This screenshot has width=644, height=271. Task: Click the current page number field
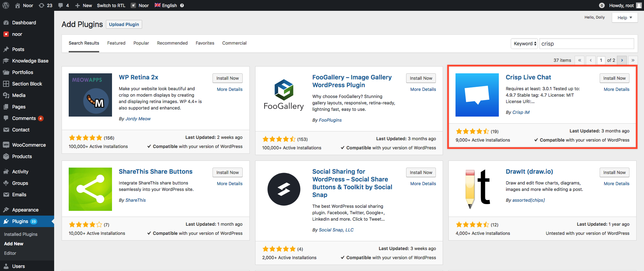point(601,60)
